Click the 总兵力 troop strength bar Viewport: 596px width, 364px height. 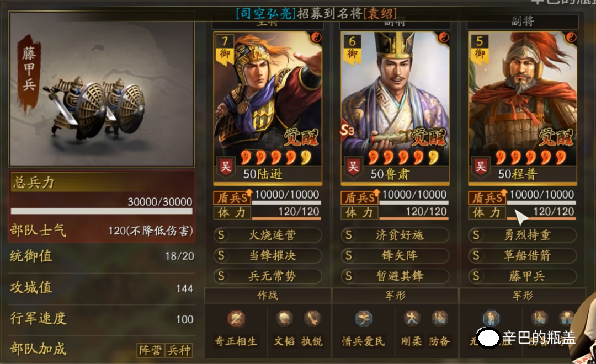click(x=102, y=211)
